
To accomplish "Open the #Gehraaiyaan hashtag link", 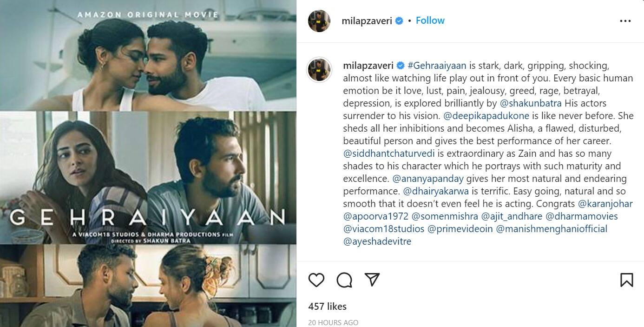I will coord(437,66).
